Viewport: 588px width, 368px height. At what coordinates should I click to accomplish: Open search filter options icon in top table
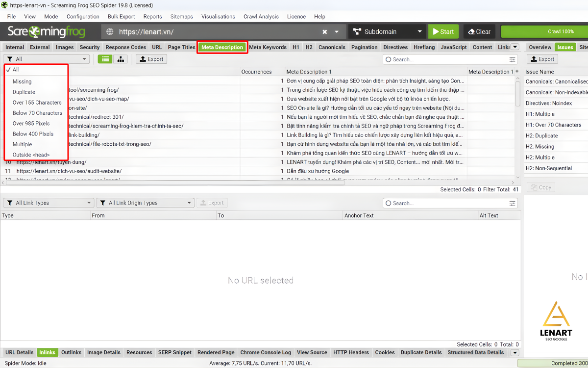pyautogui.click(x=513, y=59)
